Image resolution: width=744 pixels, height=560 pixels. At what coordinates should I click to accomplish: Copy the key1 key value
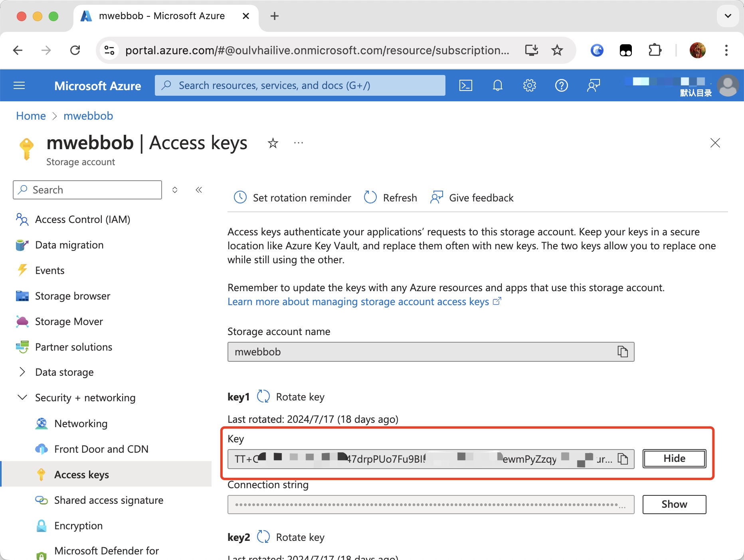622,459
